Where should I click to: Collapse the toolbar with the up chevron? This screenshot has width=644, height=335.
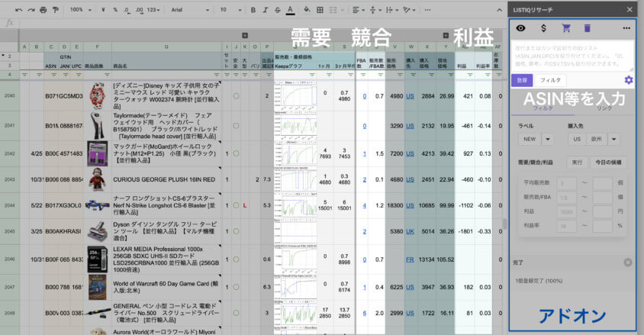[499, 10]
